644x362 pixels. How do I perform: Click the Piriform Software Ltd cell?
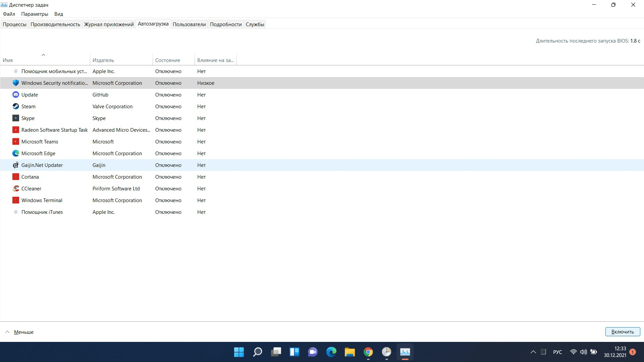pos(116,188)
